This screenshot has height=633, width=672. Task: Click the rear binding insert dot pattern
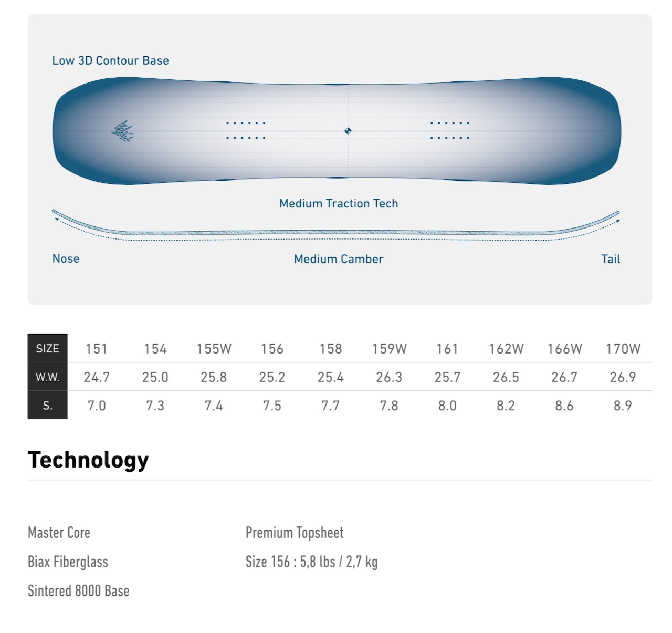point(450,130)
